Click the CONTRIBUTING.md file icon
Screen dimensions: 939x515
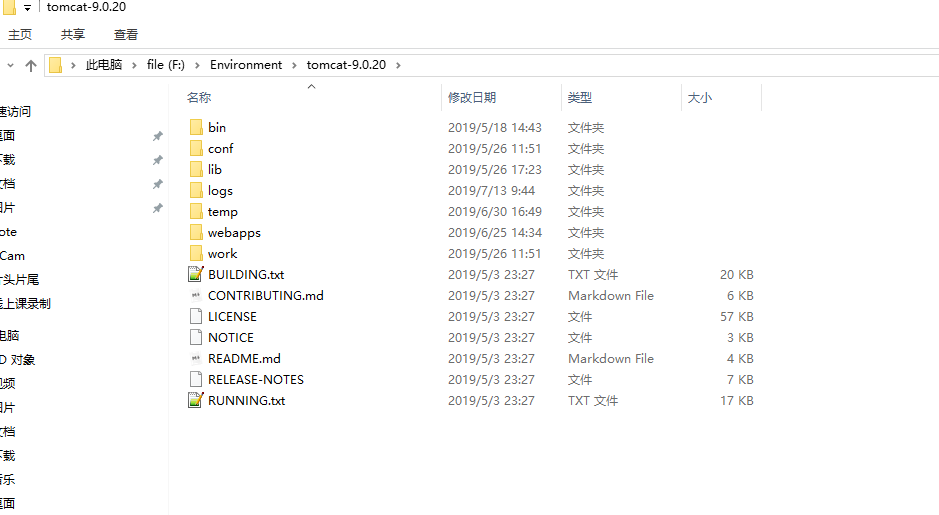pos(196,295)
